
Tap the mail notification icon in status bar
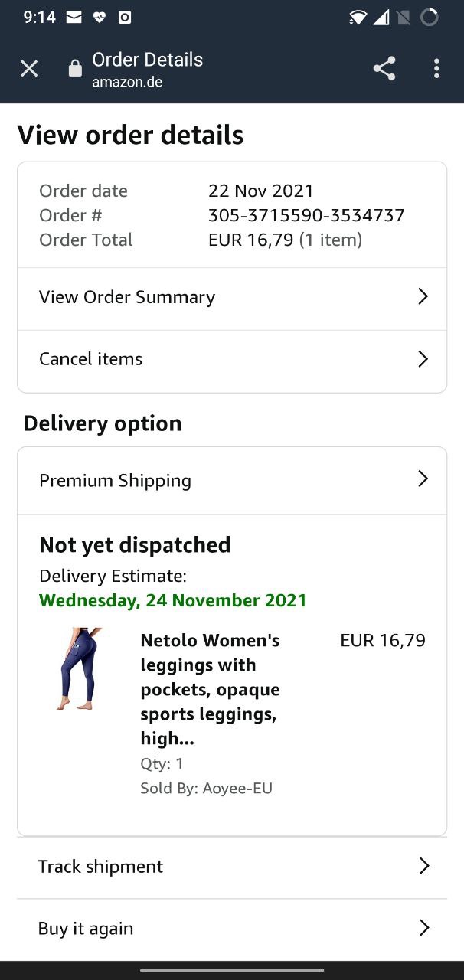(74, 17)
